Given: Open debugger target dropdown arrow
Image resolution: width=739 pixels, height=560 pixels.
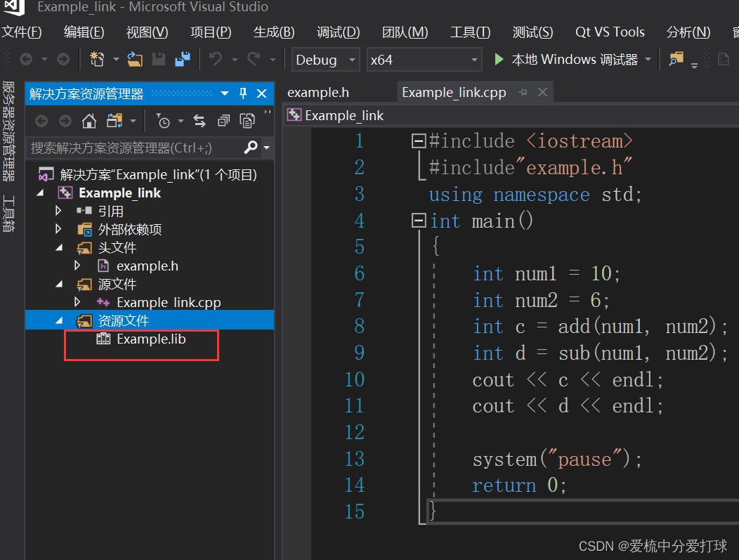Looking at the screenshot, I should [x=648, y=60].
